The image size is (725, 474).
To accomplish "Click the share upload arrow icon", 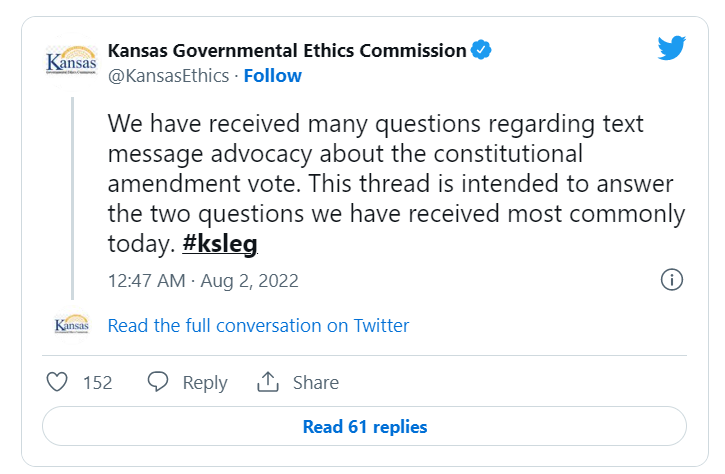I will click(x=267, y=382).
